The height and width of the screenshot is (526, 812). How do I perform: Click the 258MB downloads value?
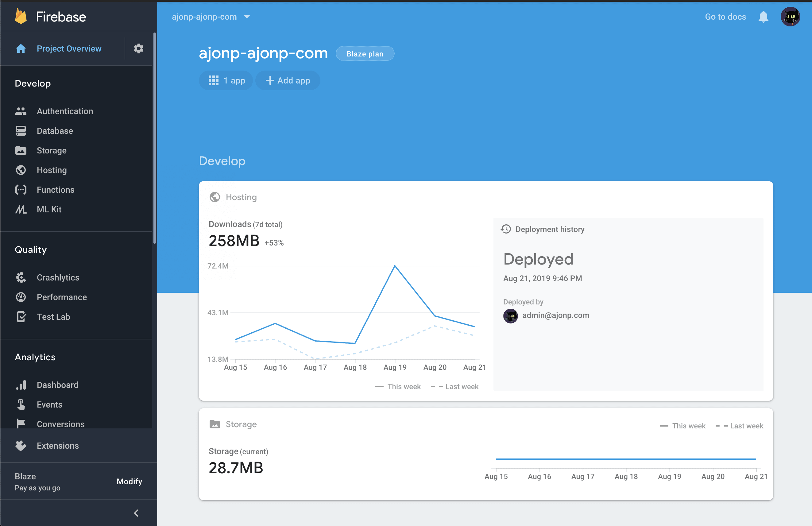[234, 241]
